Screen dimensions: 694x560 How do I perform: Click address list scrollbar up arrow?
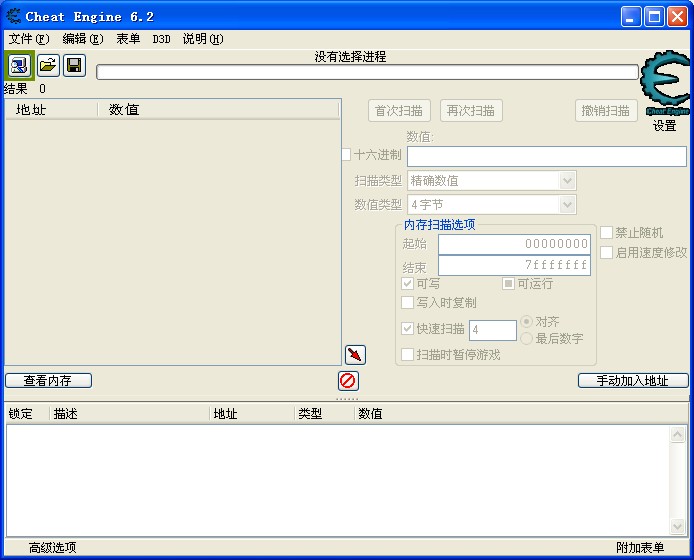[x=677, y=434]
